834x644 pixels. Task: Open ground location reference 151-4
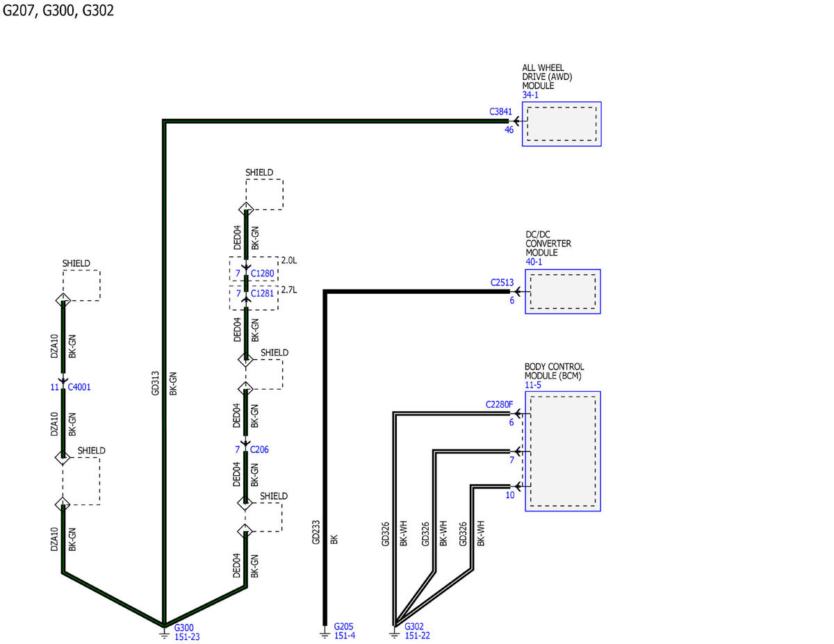[345, 635]
